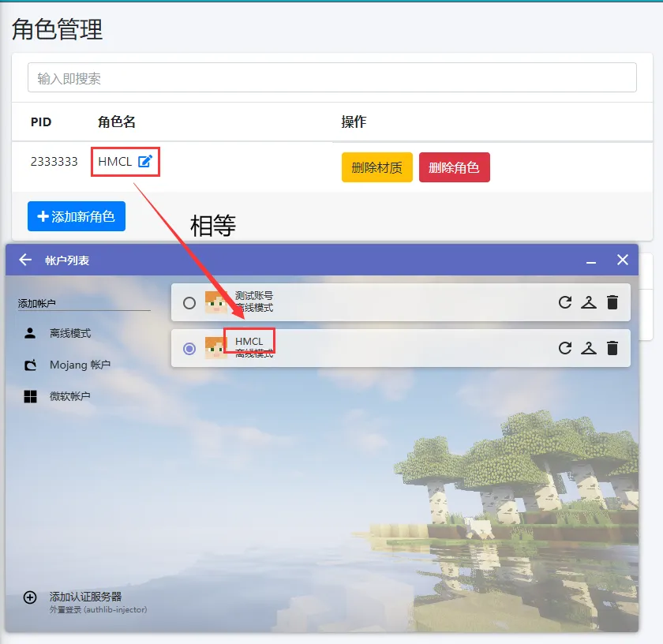Refresh the HMCL account
This screenshot has height=644, width=663.
click(565, 348)
